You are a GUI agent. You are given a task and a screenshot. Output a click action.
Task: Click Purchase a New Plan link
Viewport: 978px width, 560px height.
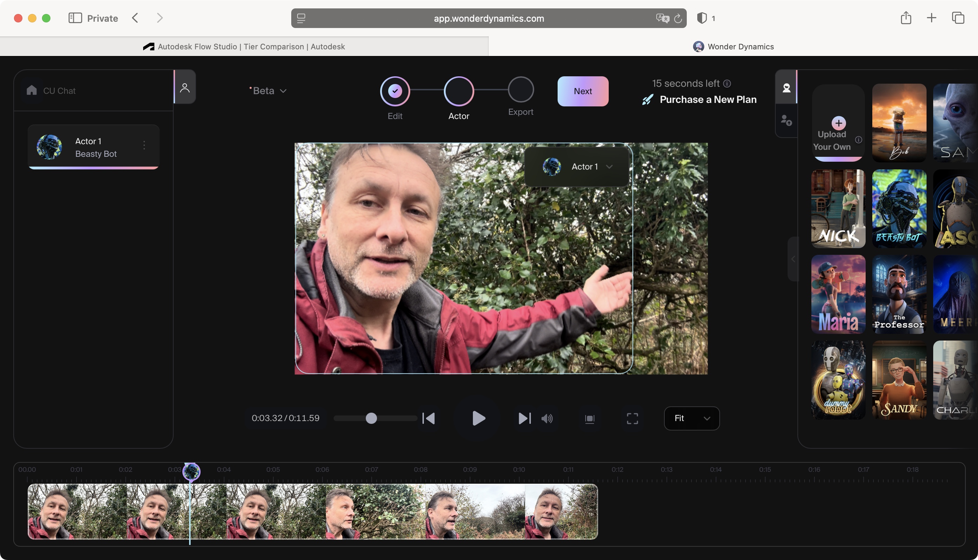pyautogui.click(x=707, y=100)
